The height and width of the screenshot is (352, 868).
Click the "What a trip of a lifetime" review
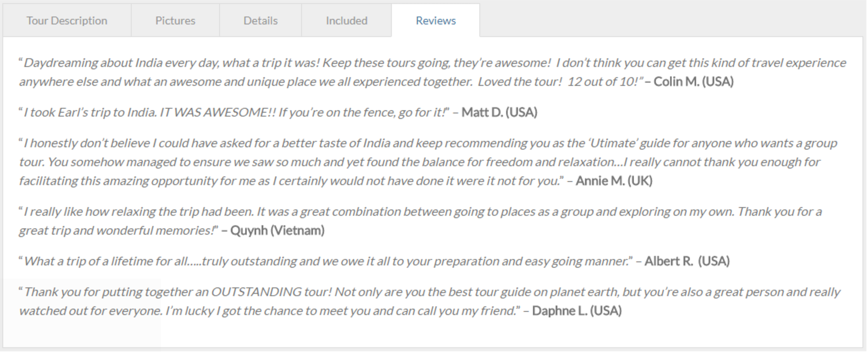(x=326, y=261)
